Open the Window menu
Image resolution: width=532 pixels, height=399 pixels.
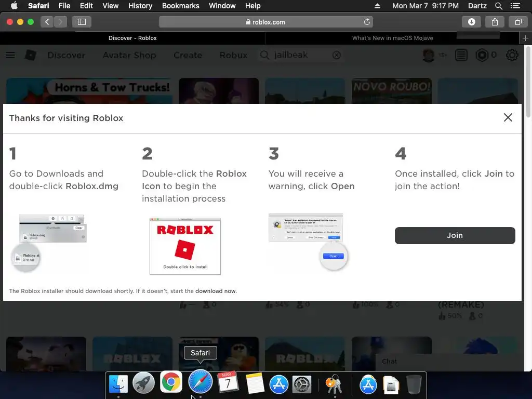[222, 6]
